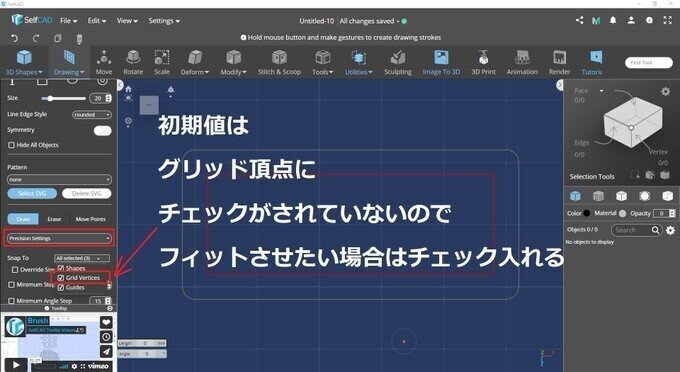Screen dimensions: 680x372
Task: Undo the last action
Action: 14,38
